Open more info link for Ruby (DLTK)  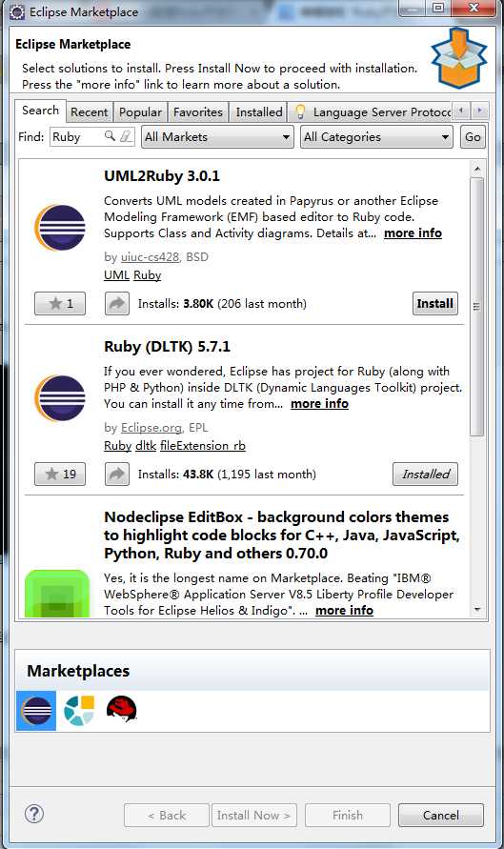tap(319, 404)
